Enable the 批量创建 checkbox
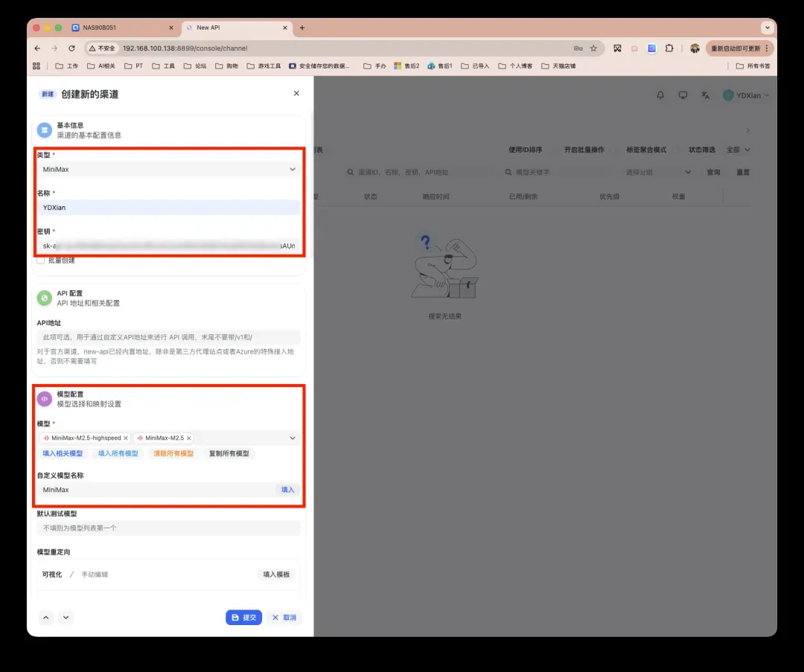 41,260
